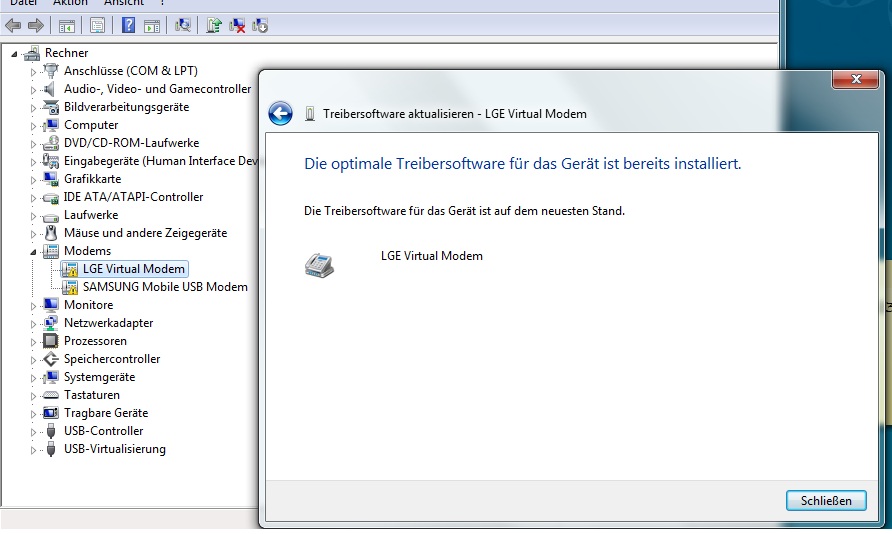Select the Laufwerke tree label
The width and height of the screenshot is (892, 534).
[x=91, y=215]
